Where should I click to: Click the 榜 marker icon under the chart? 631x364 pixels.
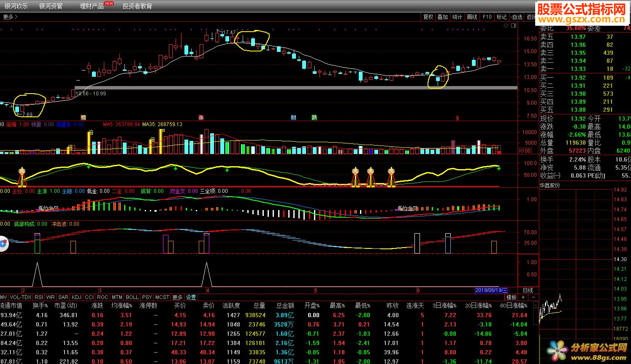[83, 117]
